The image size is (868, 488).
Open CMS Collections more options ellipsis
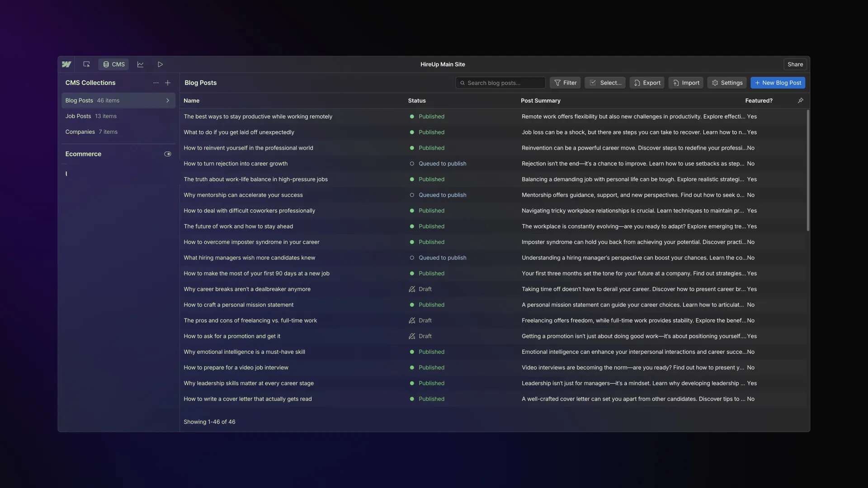156,83
